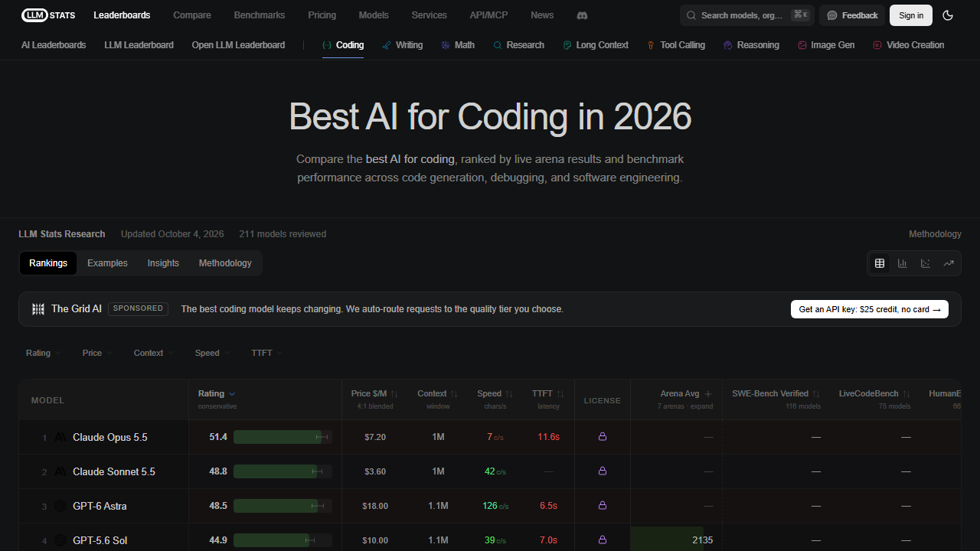The image size is (980, 551).
Task: Click the license lock icon for Claude Opus 5.5
Action: point(603,437)
